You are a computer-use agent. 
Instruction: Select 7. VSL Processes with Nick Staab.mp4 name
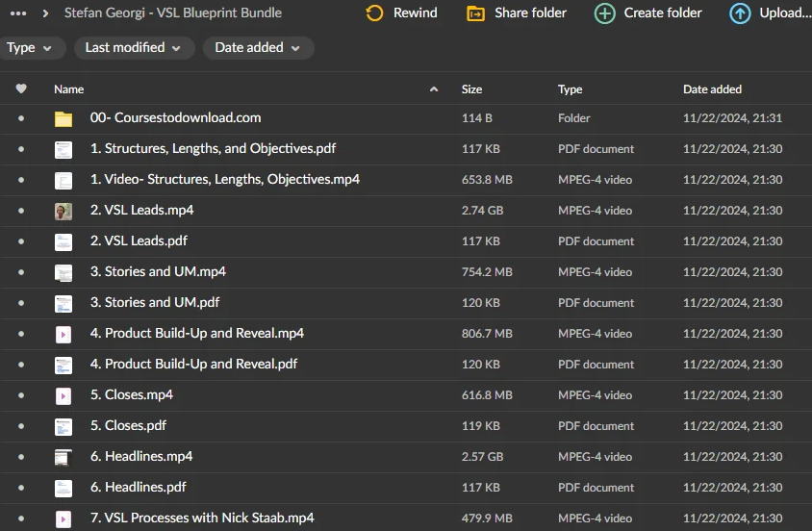202,518
